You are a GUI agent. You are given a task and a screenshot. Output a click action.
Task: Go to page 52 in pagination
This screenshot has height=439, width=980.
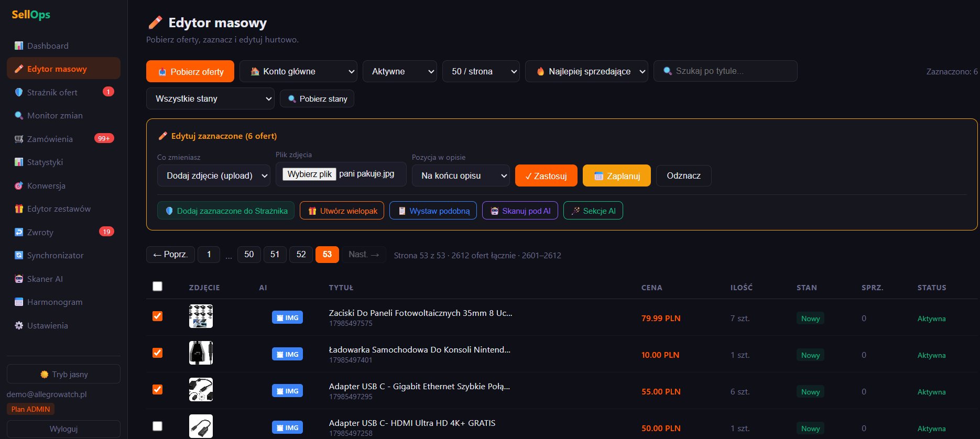301,254
